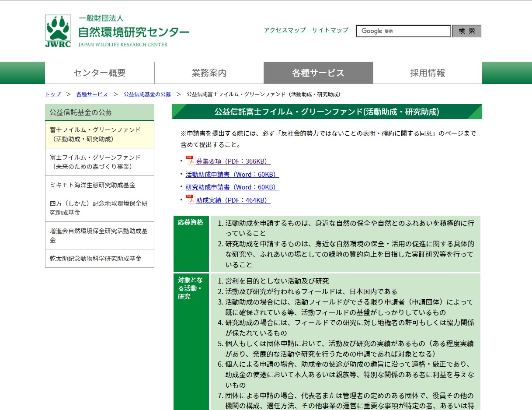Image resolution: width=532 pixels, height=410 pixels.
Task: Open the アクセスマップ link
Action: (285, 30)
